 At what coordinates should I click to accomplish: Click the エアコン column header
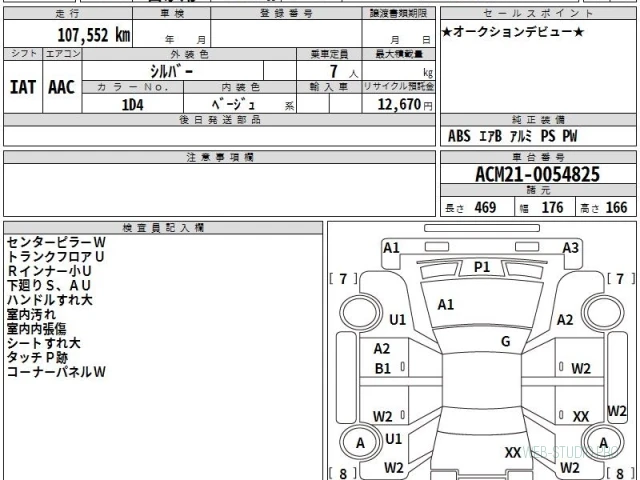[x=62, y=54]
